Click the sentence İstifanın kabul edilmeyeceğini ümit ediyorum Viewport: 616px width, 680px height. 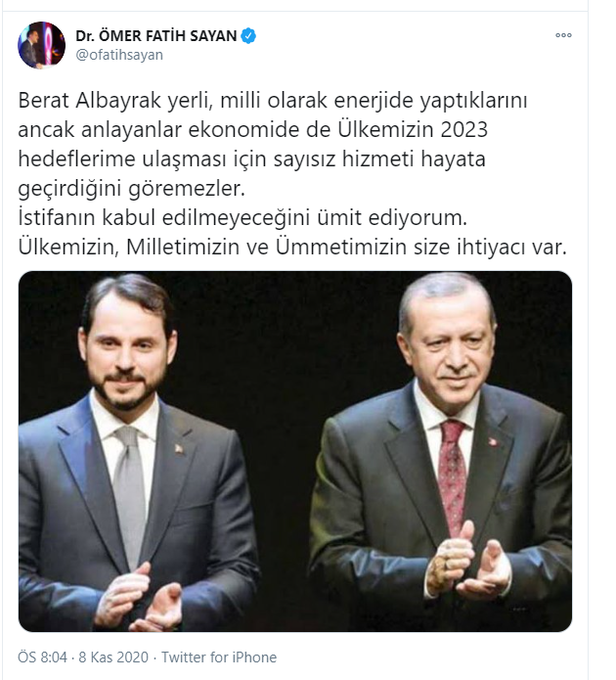tap(242, 218)
